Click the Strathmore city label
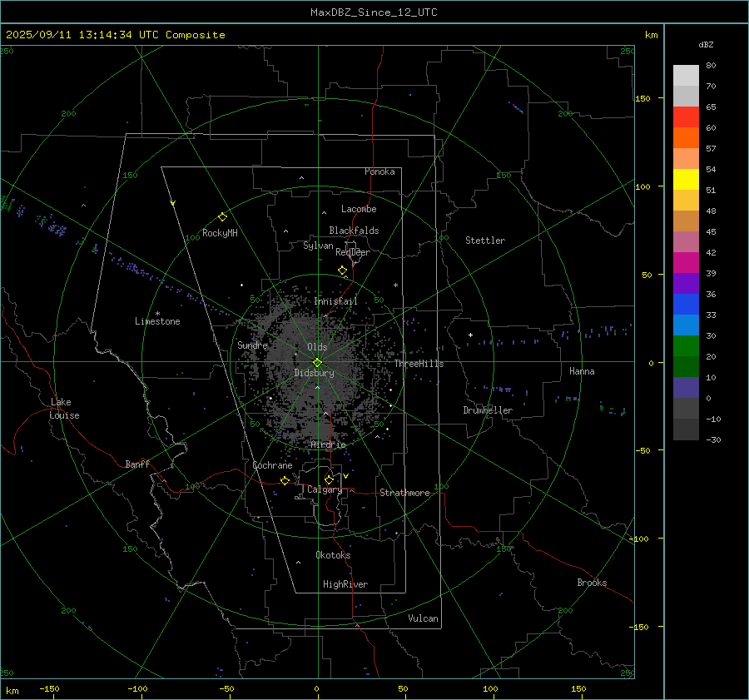The height and width of the screenshot is (700, 749). pos(404,493)
